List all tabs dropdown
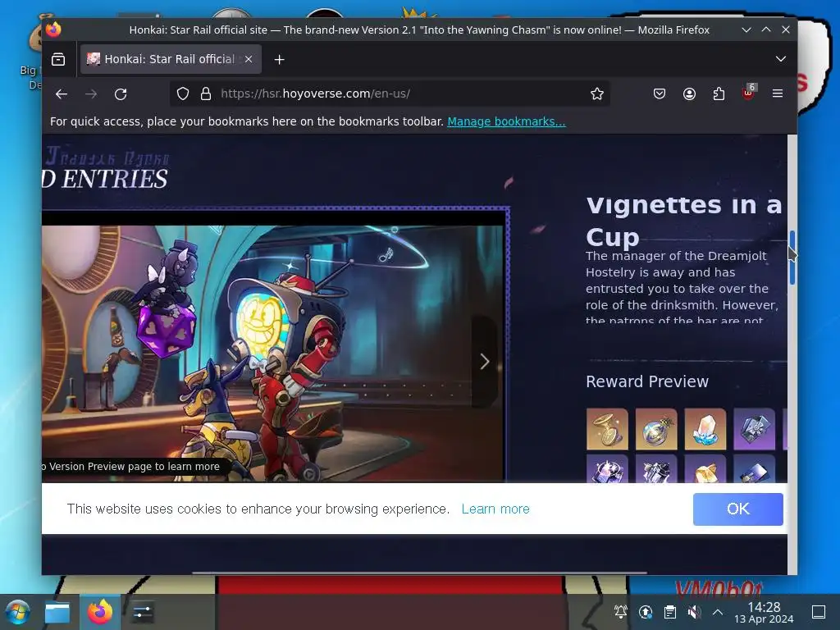840x630 pixels. pos(781,59)
